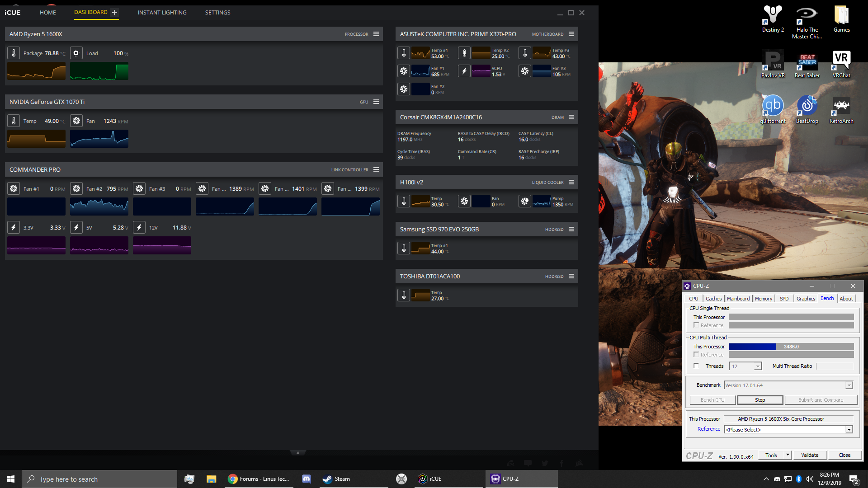Switch to iCUE HOME tab
The image size is (868, 488).
point(48,13)
